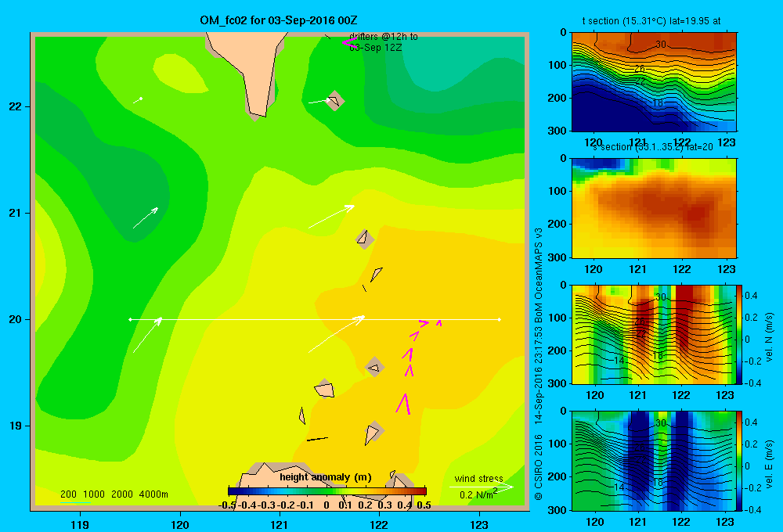The image size is (783, 532).
Task: Click the map title 'OM_fc02 for 03-Sep-2016 00Z'
Action: click(x=279, y=20)
